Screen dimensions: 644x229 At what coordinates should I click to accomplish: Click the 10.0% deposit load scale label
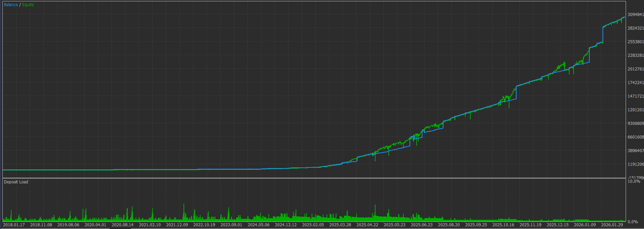click(634, 181)
